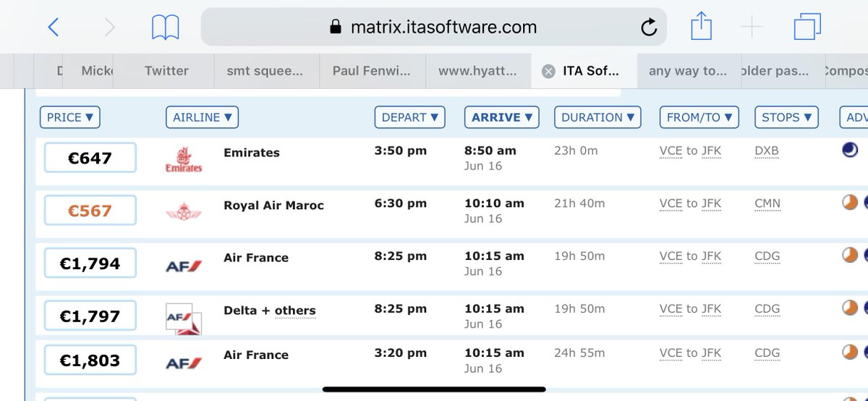Click Air France logo on €1,794 row
The height and width of the screenshot is (401, 868).
pyautogui.click(x=184, y=266)
